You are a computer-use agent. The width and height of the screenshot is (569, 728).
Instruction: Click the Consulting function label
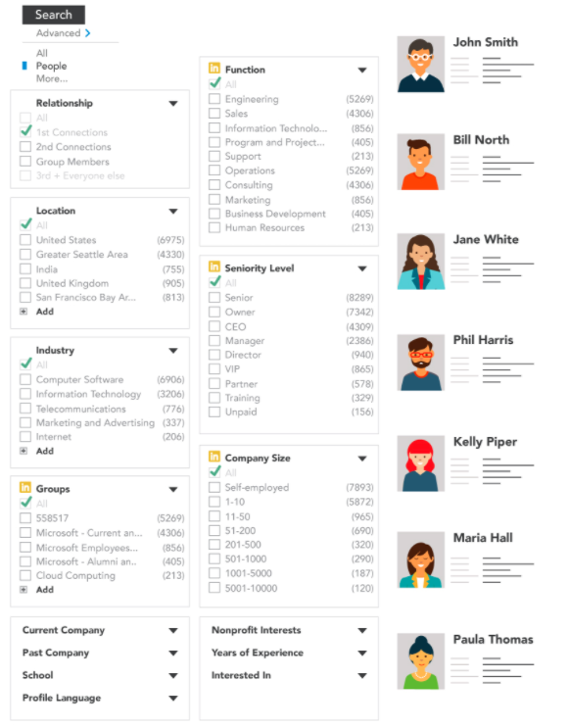249,185
